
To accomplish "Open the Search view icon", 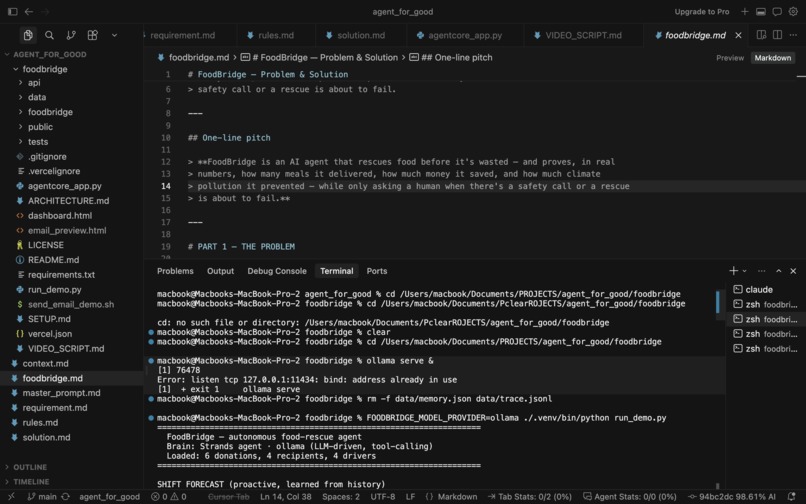I will (49, 35).
